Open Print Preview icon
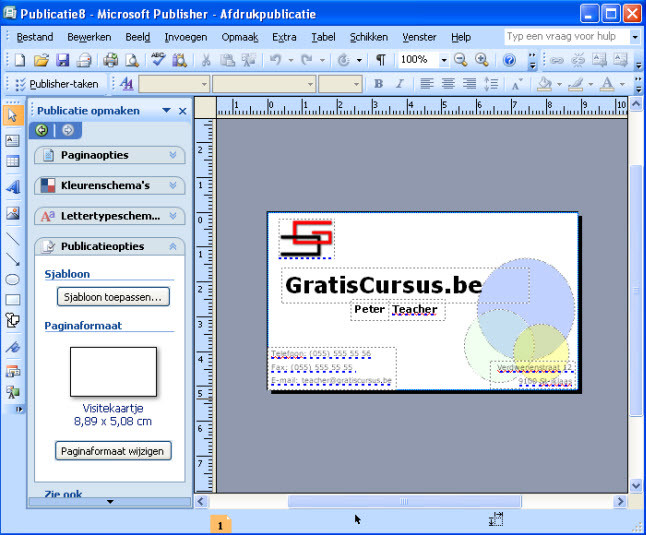646x535 pixels. click(x=132, y=60)
